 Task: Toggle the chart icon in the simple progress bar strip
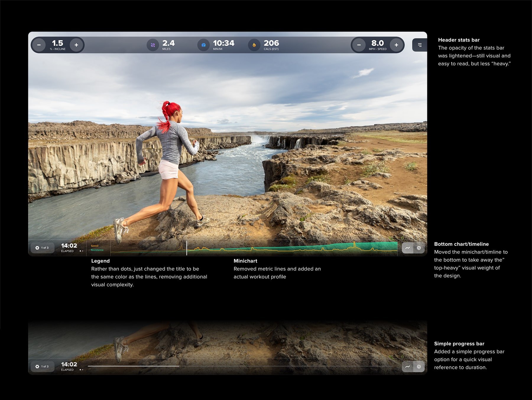click(x=408, y=367)
